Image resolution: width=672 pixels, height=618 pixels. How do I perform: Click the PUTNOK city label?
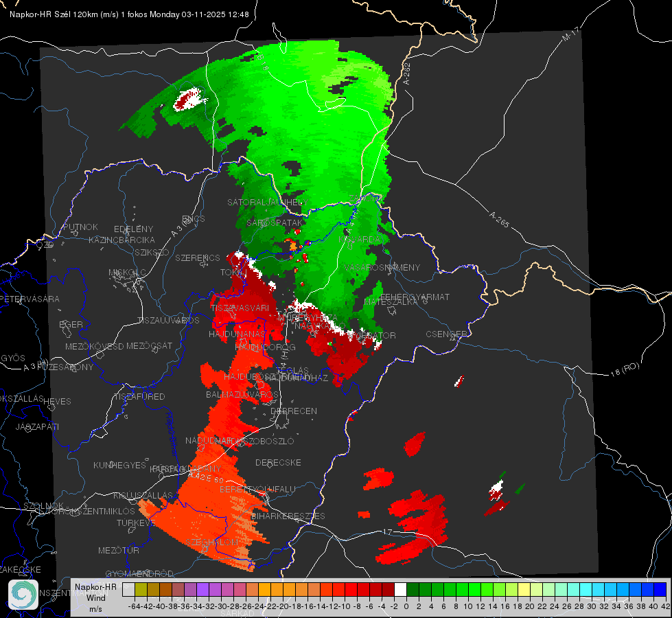click(80, 227)
